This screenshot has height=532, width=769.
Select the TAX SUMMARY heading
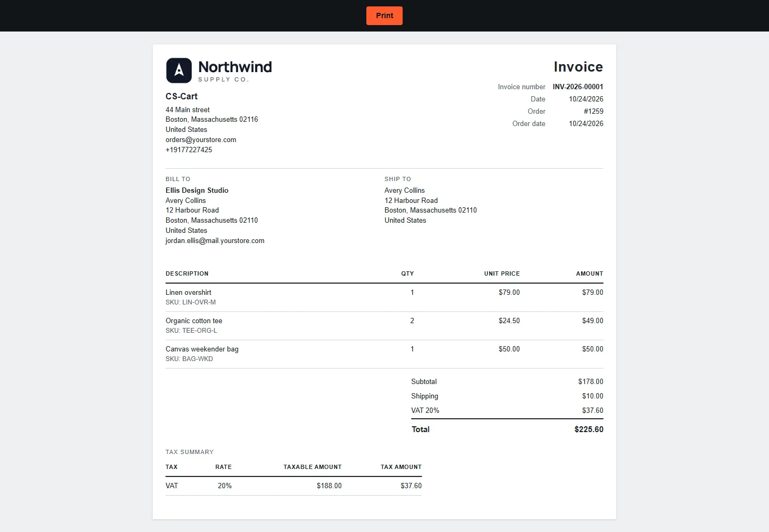[x=190, y=452]
